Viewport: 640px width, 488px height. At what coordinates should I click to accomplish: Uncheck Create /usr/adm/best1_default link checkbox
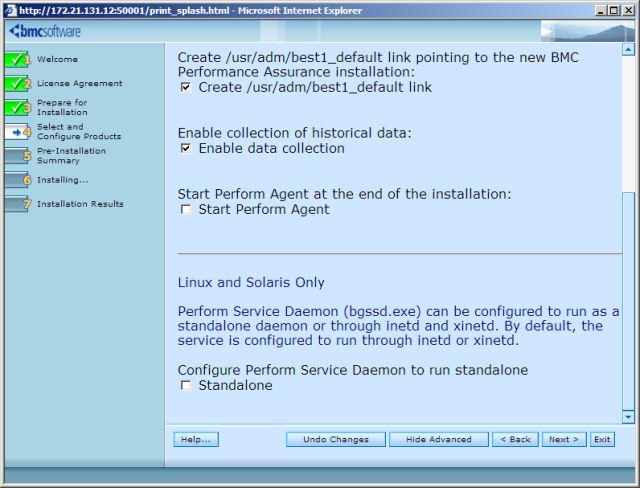click(186, 87)
